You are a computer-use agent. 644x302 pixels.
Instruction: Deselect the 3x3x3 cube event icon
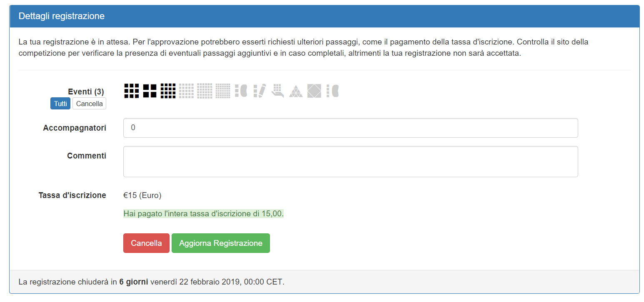point(132,91)
